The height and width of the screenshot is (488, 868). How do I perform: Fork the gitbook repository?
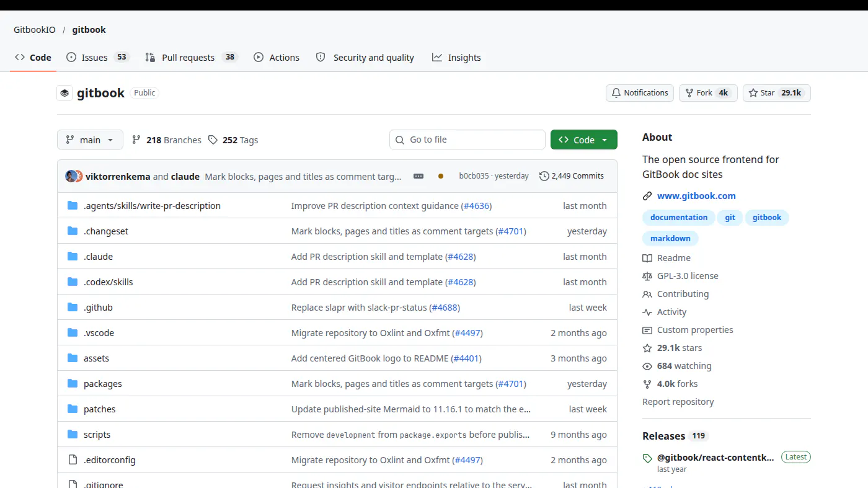point(708,93)
